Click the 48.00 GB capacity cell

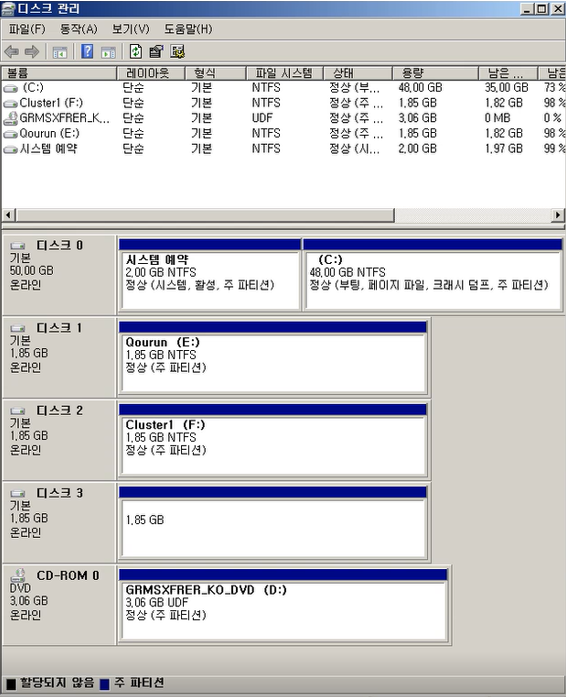click(420, 88)
